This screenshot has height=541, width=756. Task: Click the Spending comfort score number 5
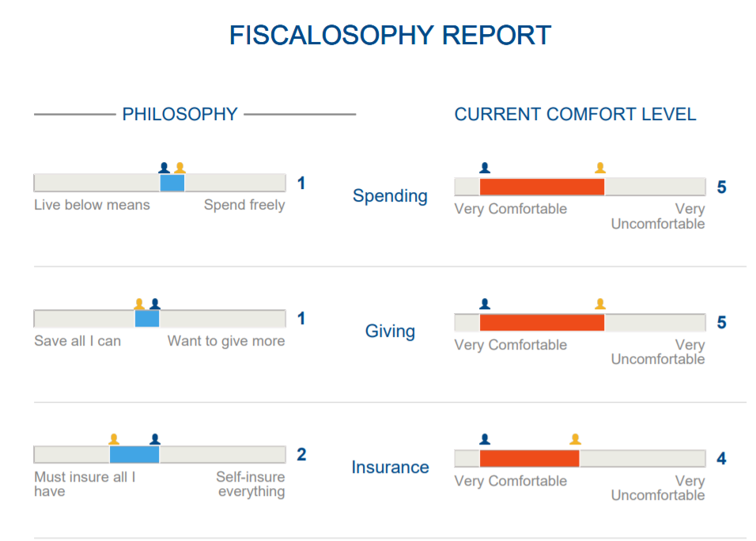[721, 187]
